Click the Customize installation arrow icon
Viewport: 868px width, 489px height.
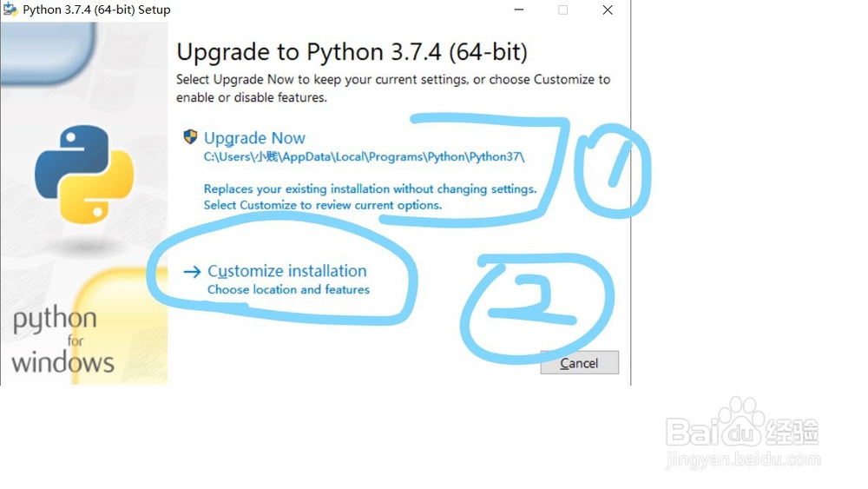click(x=192, y=271)
